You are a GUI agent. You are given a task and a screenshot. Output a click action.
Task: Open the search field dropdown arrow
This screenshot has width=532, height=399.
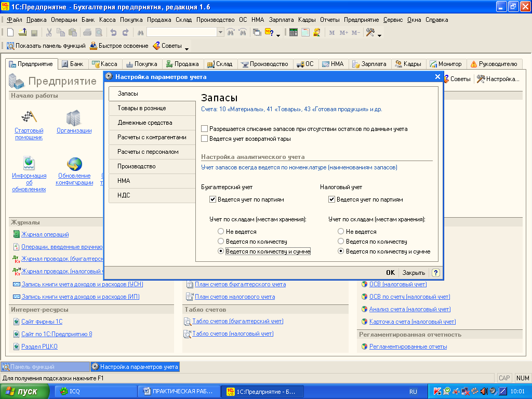[220, 33]
